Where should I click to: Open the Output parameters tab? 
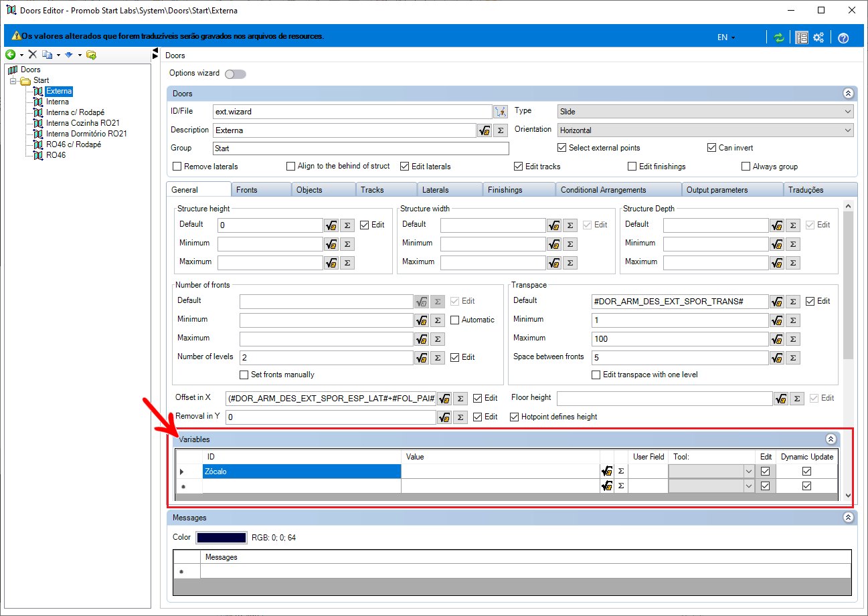tap(732, 190)
